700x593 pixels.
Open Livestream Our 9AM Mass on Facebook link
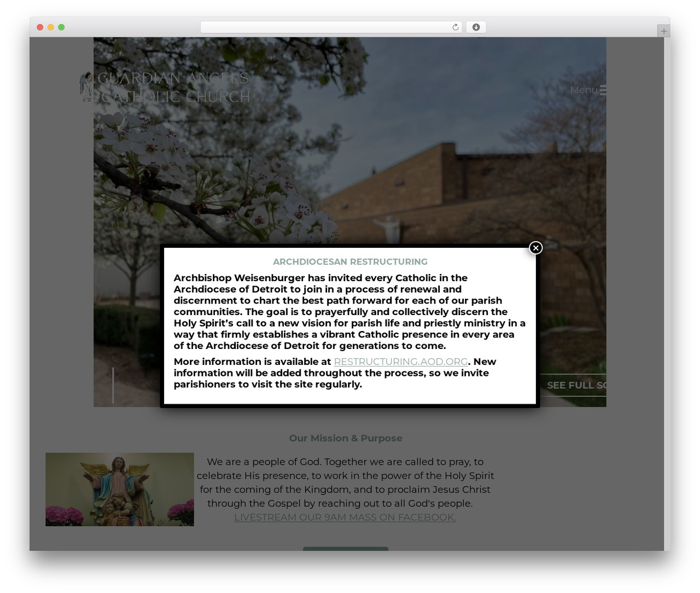click(x=345, y=517)
